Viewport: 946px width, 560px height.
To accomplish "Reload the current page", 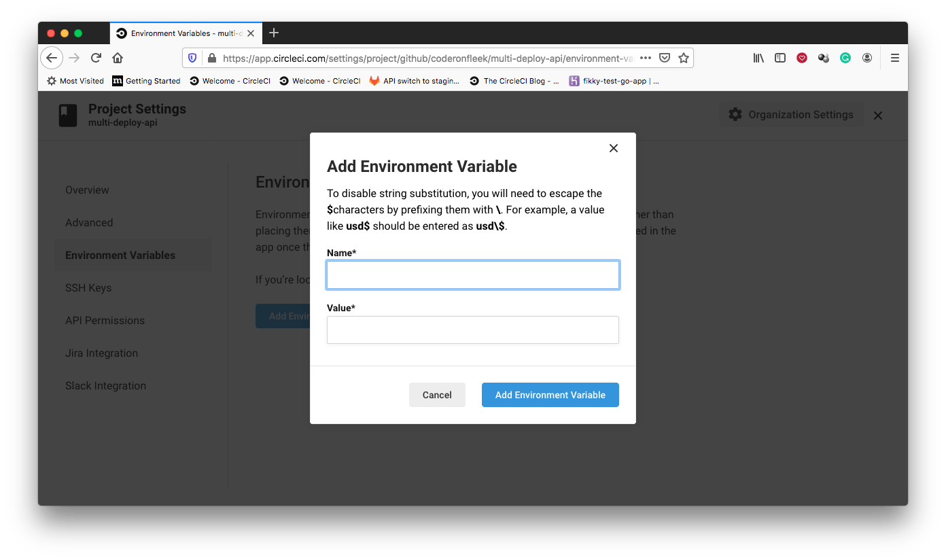I will pos(94,58).
